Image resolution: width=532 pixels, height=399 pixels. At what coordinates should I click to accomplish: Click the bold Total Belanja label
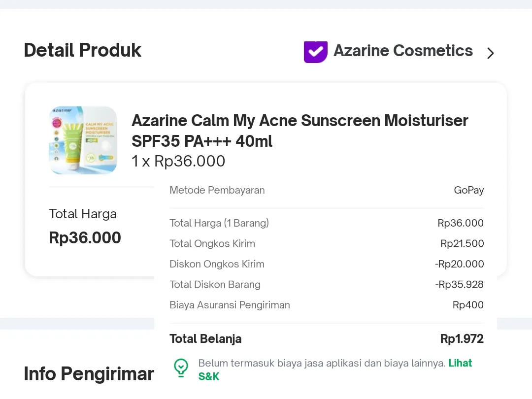pyautogui.click(x=205, y=339)
